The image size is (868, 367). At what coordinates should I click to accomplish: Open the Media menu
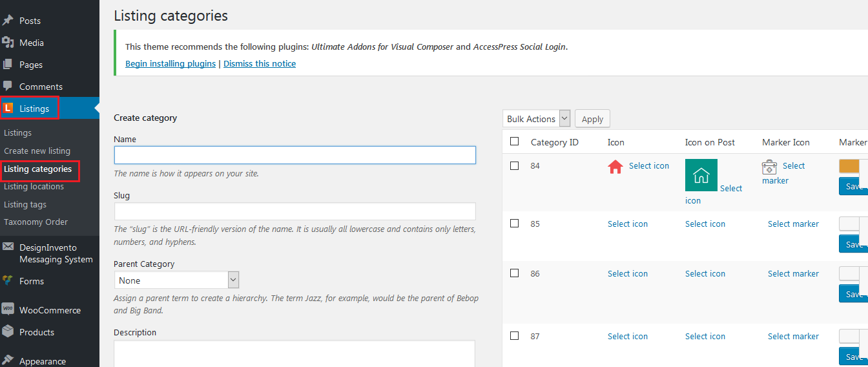click(x=32, y=43)
